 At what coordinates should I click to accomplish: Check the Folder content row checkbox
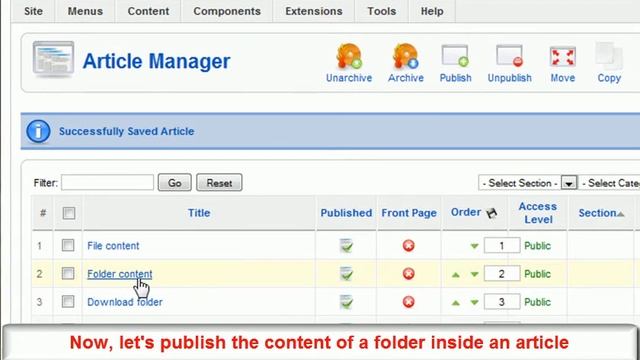(68, 273)
